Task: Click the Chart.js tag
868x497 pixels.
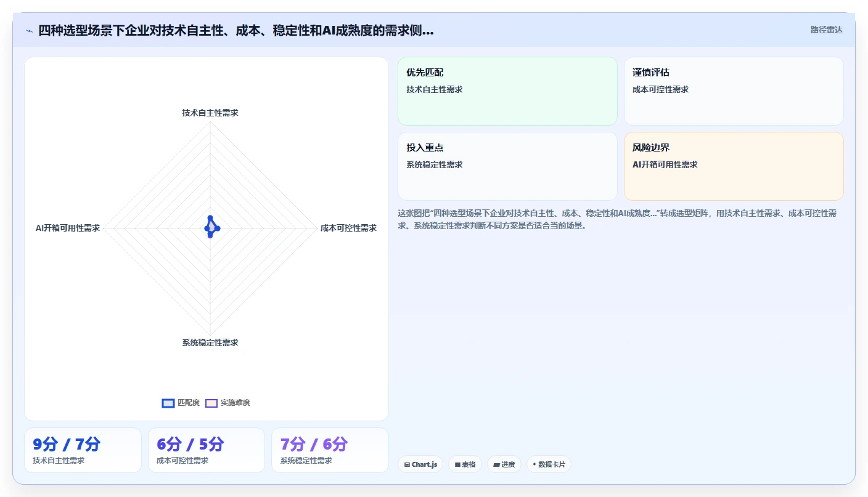Action: (420, 464)
